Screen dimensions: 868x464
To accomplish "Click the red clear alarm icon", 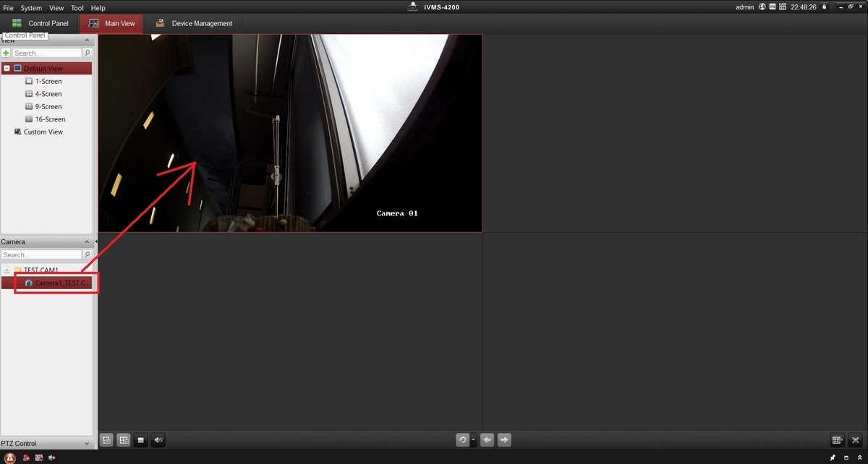I will [26, 457].
